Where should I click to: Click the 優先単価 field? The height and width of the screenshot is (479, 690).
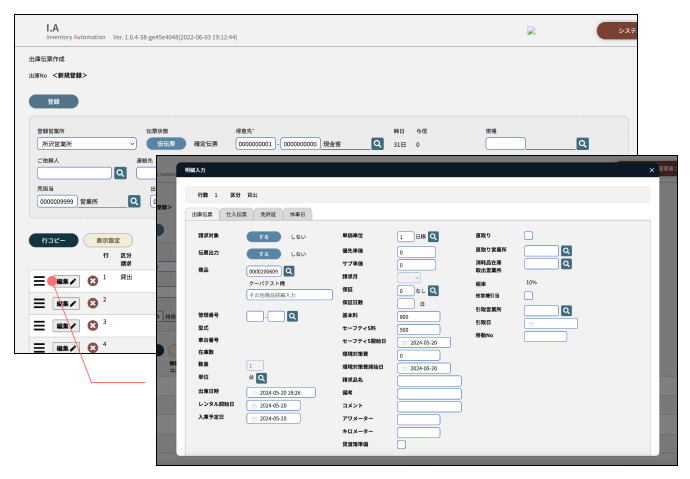coord(416,252)
